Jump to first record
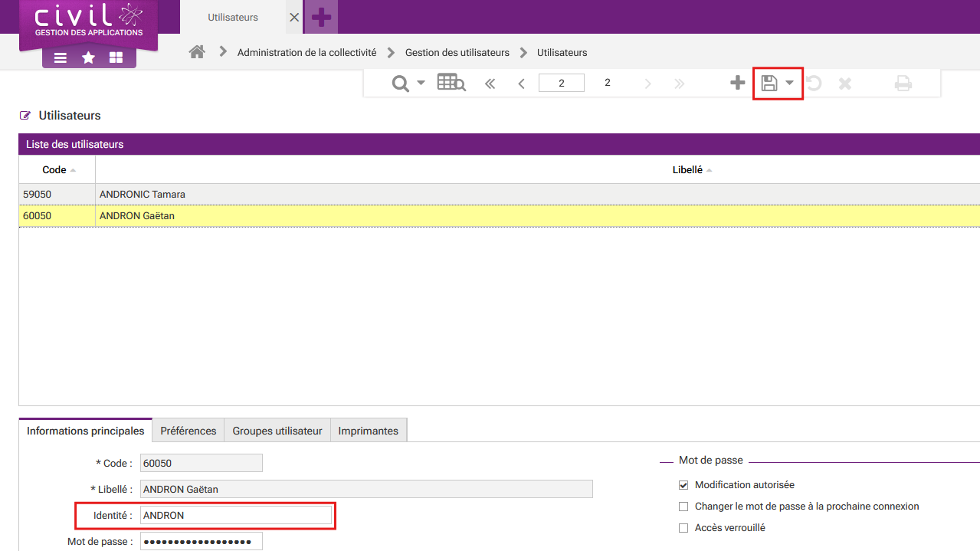Image resolution: width=980 pixels, height=551 pixels. click(x=490, y=84)
